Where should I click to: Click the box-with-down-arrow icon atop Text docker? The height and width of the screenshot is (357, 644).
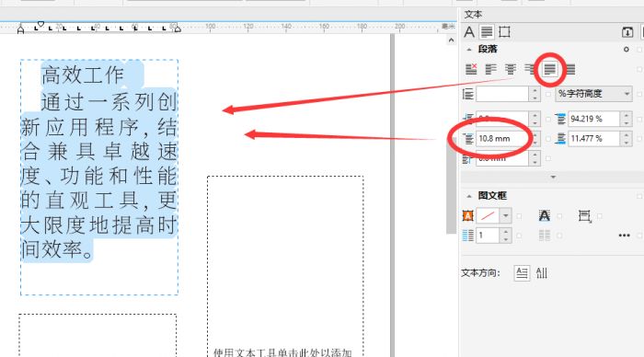tap(627, 32)
